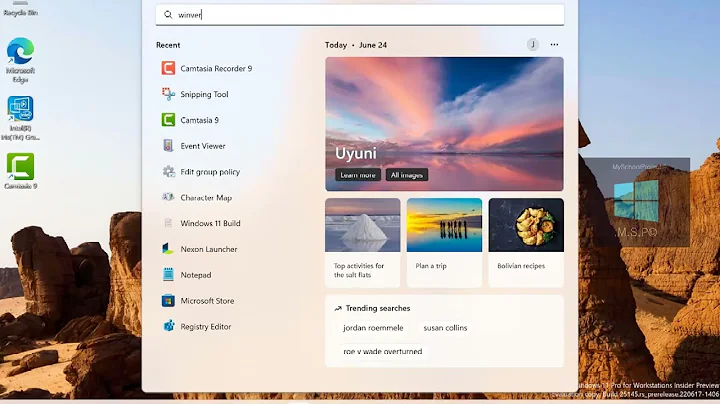Click the All images button
This screenshot has width=720, height=404.
407,175
